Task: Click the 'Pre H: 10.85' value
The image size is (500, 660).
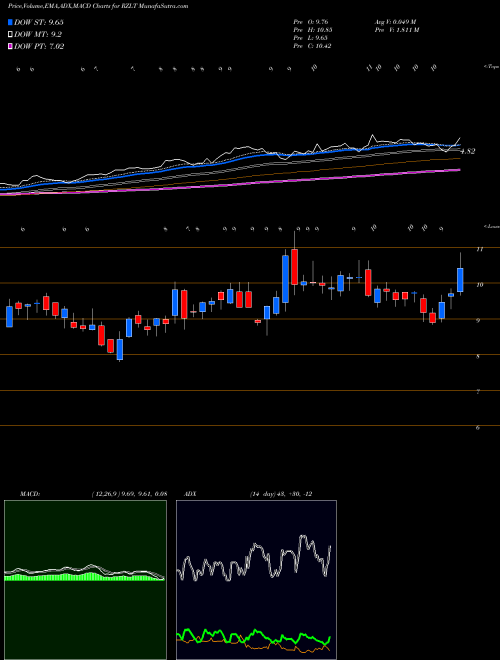Action: click(x=312, y=30)
